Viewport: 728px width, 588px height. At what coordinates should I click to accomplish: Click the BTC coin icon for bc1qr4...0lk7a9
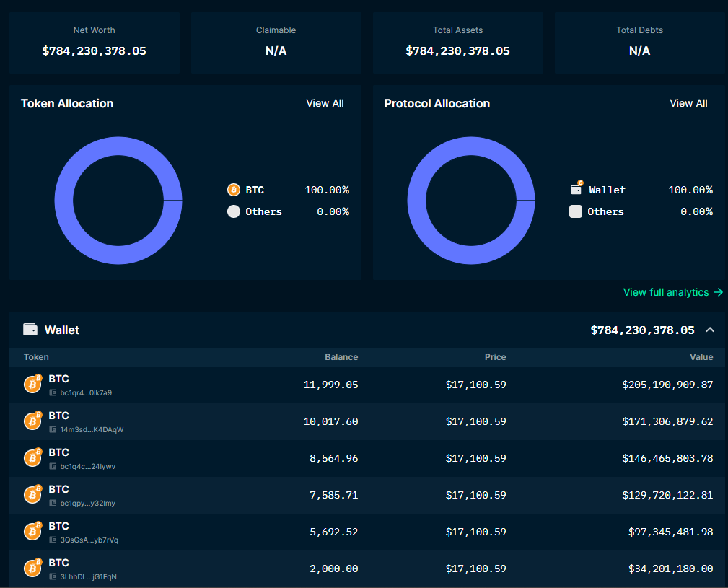(x=32, y=385)
